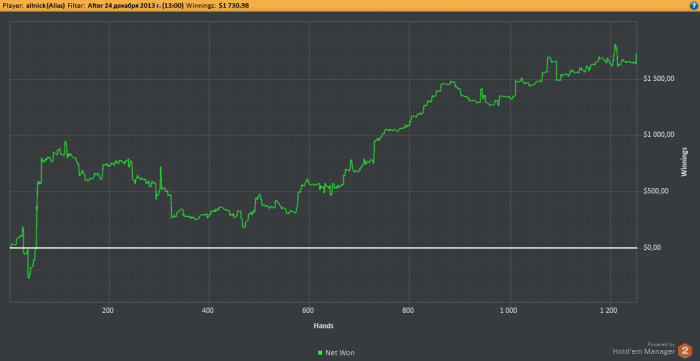Click the 1 000 hands axis label
This screenshot has height=361, width=700.
(508, 311)
